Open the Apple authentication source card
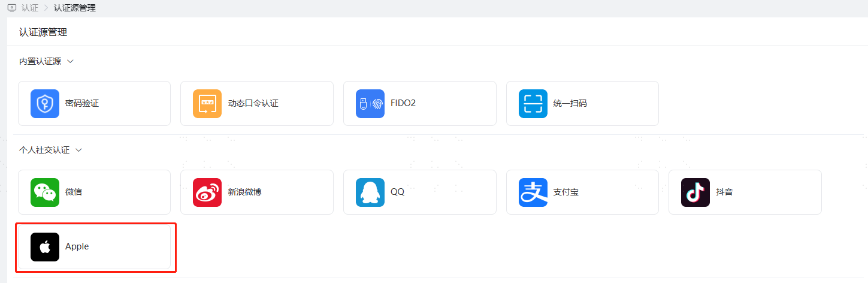Viewport: 868px width, 283px height. [95, 247]
